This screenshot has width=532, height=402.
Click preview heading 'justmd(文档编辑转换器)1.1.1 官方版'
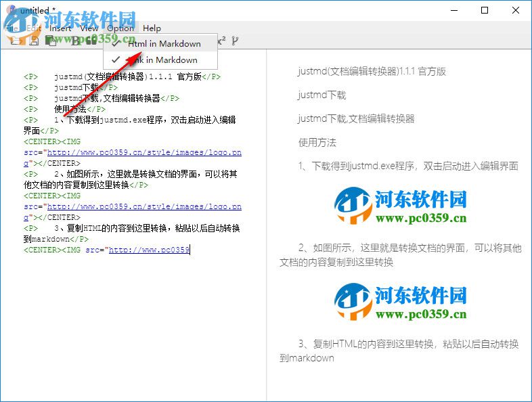coord(372,72)
